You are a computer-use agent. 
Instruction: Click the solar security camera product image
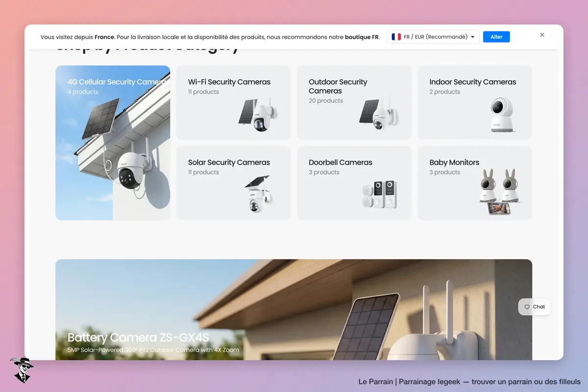point(258,194)
